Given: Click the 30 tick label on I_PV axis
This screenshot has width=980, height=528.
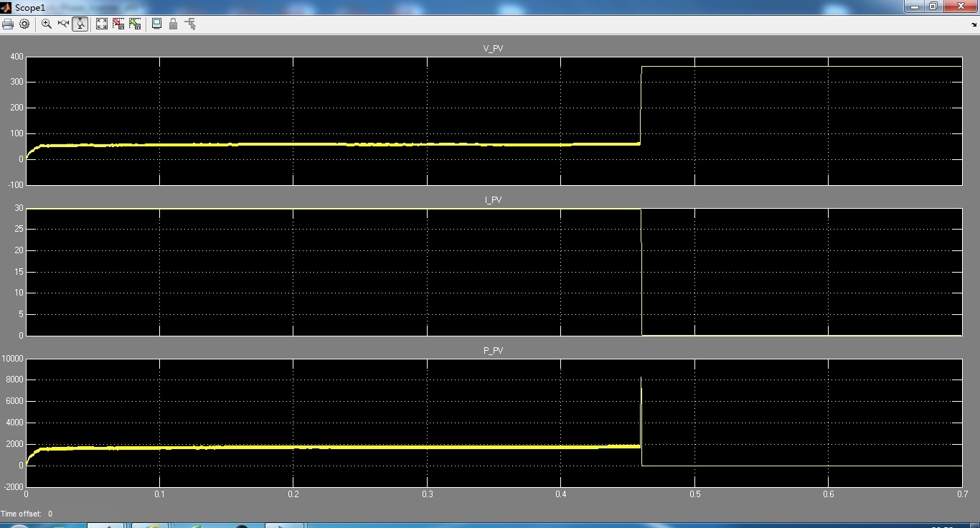Looking at the screenshot, I should pyautogui.click(x=19, y=208).
